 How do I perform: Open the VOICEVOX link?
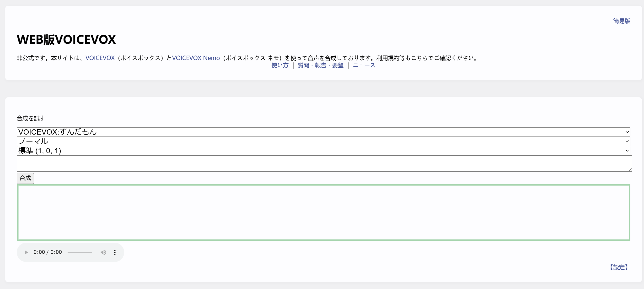(100, 58)
